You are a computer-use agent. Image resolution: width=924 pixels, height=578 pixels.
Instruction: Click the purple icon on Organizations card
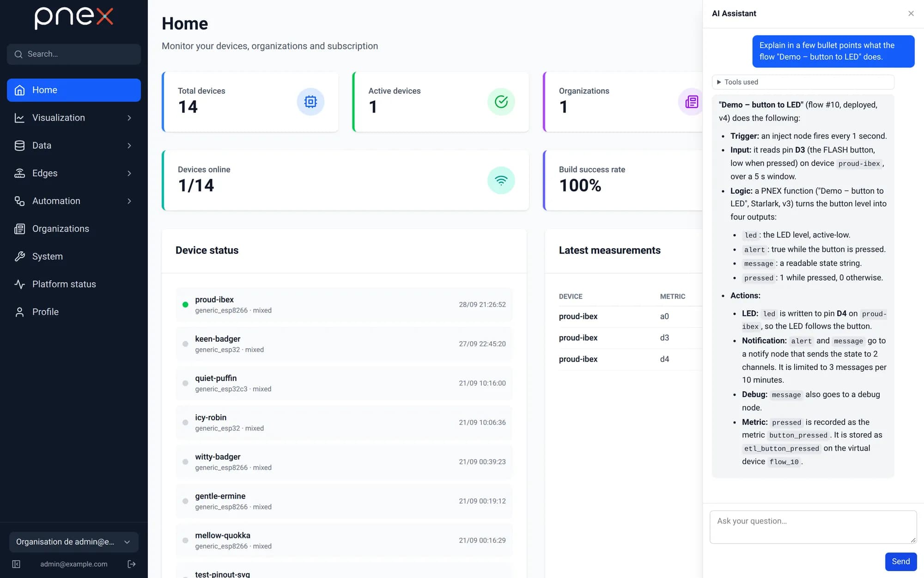click(x=691, y=102)
